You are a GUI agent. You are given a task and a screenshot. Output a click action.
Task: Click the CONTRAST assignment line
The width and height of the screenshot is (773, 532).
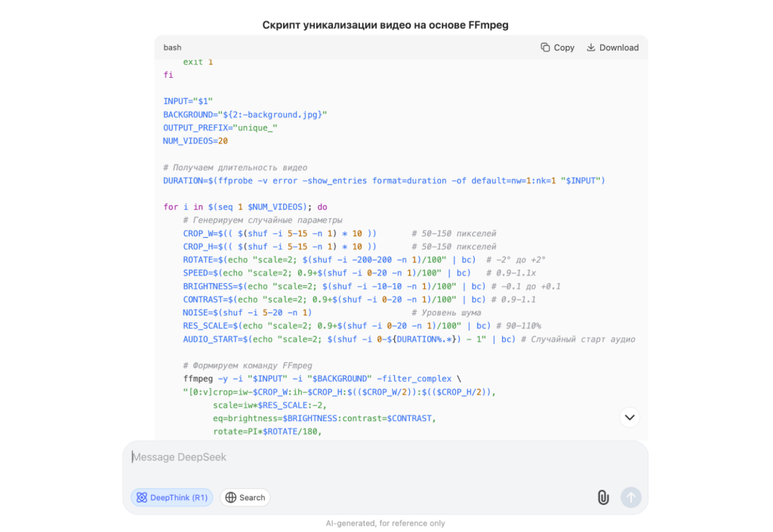click(x=359, y=300)
